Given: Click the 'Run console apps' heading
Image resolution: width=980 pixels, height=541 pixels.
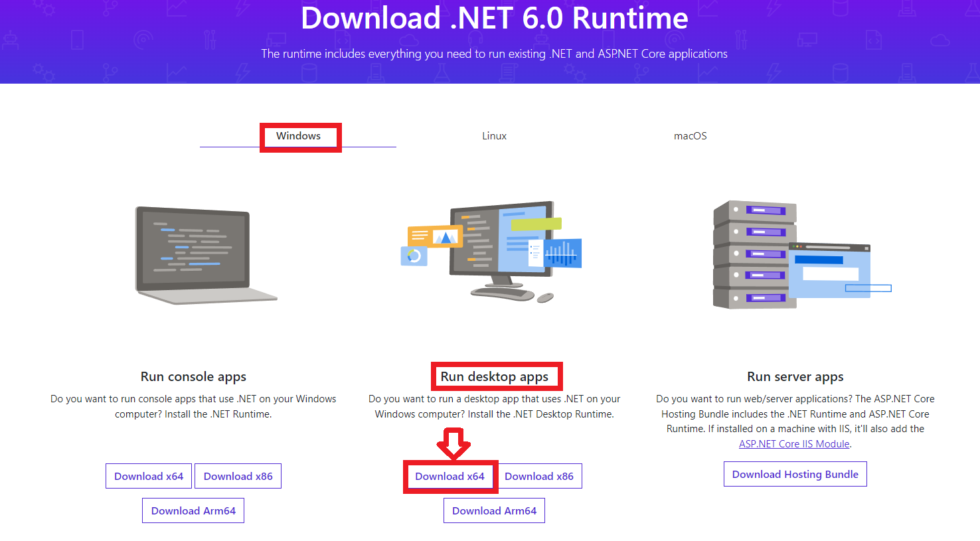Looking at the screenshot, I should pos(193,376).
